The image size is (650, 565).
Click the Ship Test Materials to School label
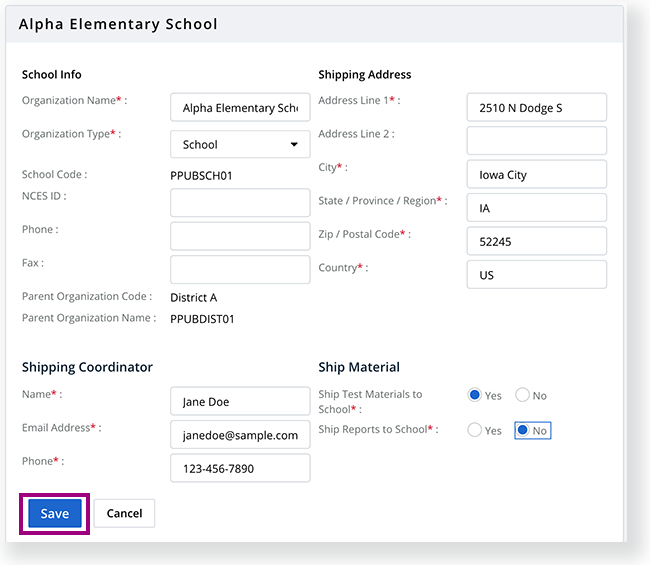370,402
